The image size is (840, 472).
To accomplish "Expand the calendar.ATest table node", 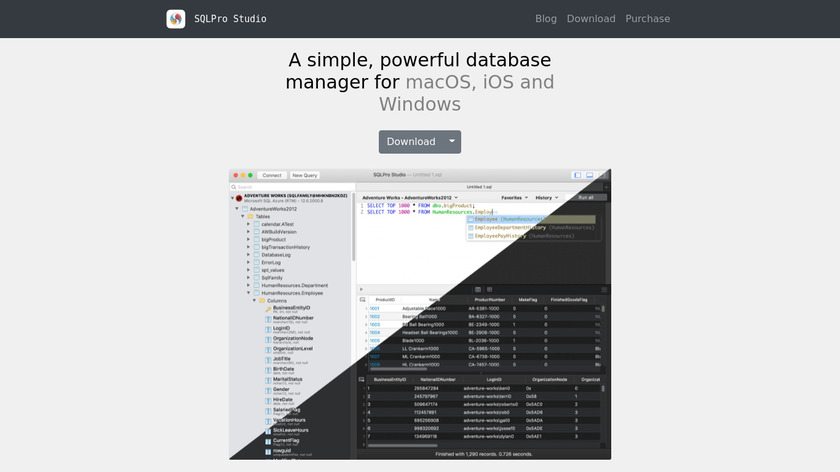I will [249, 224].
